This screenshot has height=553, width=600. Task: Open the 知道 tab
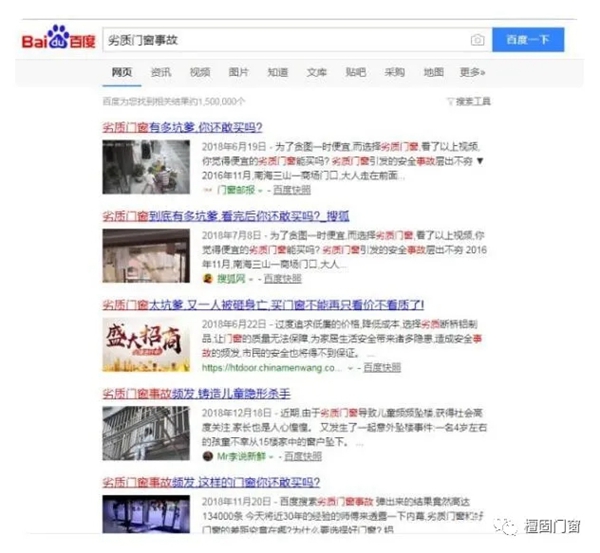(x=277, y=72)
